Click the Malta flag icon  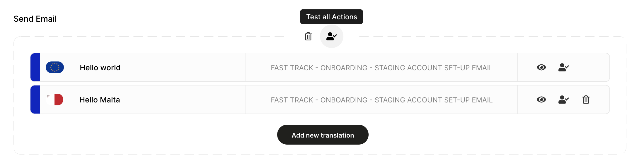55,100
